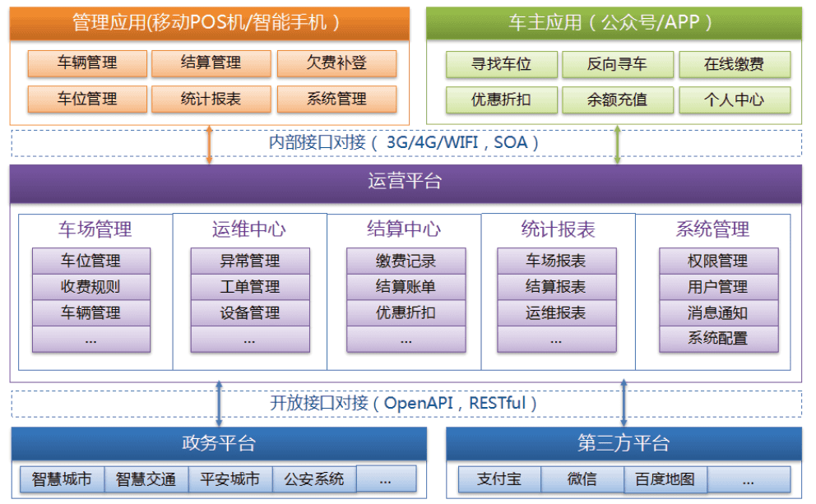Select purple 车辆管理 box under 车场管理
Viewport: 816px width, 504px height.
point(91,313)
